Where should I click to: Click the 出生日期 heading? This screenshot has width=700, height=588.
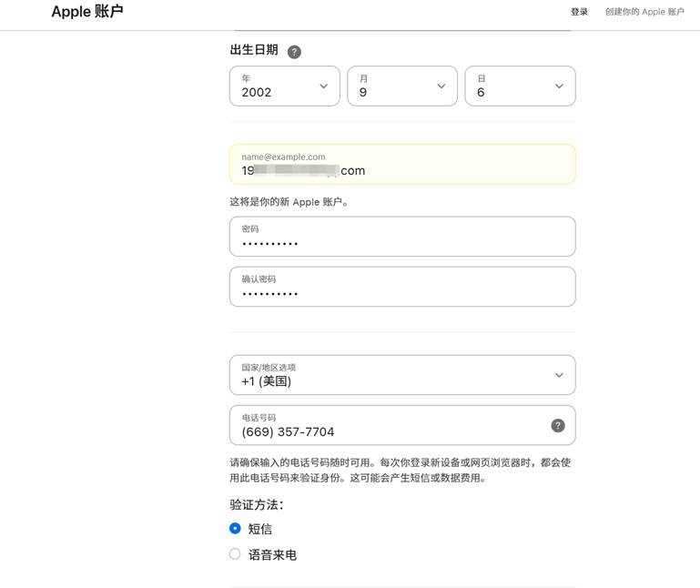[x=254, y=49]
